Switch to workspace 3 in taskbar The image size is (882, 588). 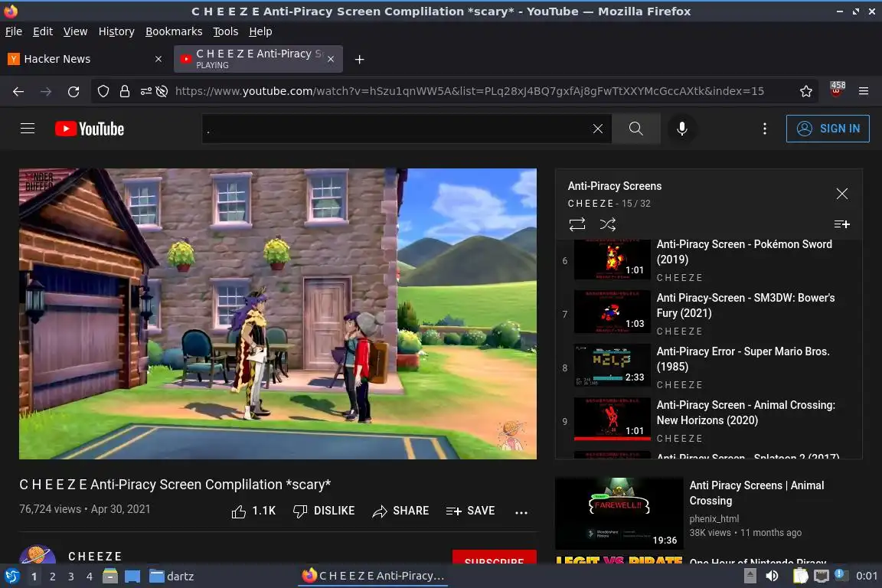[71, 577]
